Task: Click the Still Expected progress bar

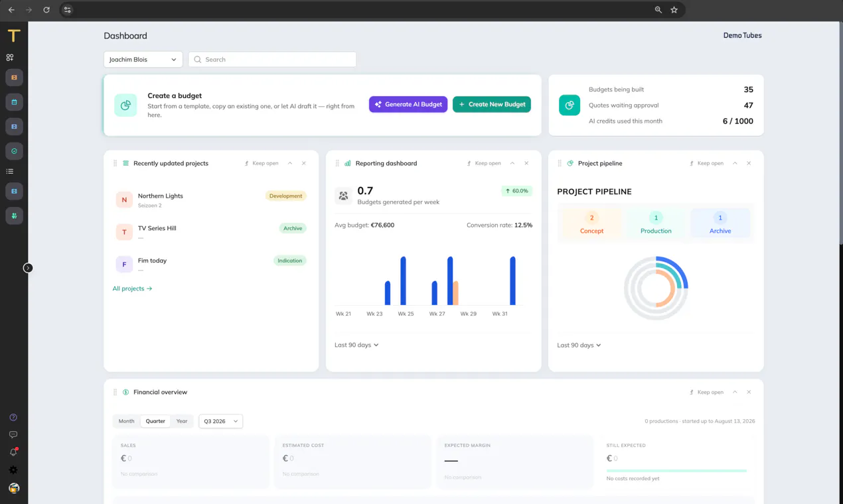Action: 676,471
